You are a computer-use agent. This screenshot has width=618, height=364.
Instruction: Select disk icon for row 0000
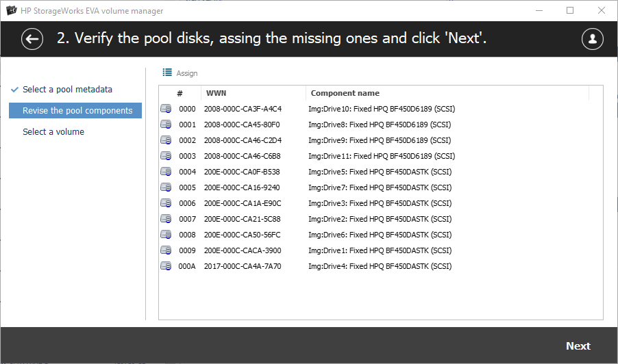pos(166,109)
